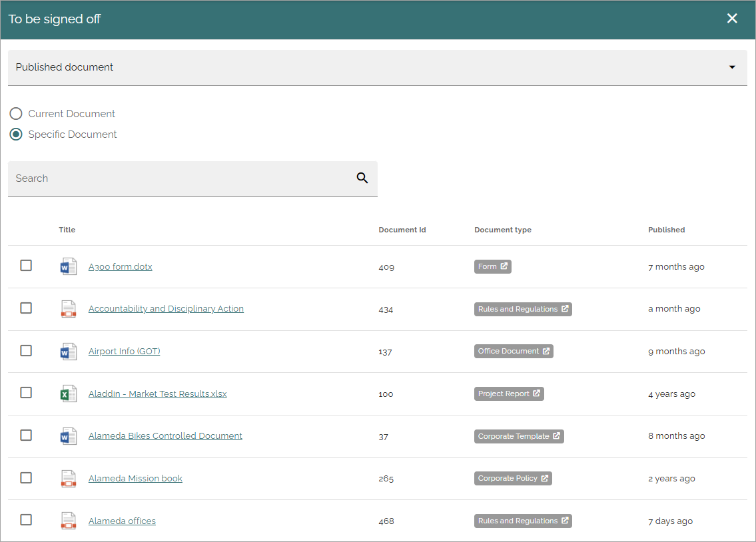Click the Document Id column header

(x=402, y=230)
